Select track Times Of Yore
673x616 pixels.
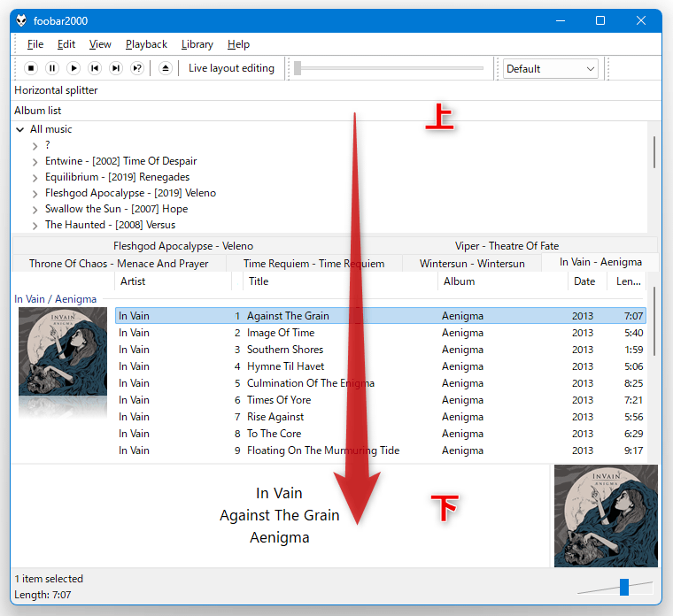(380, 400)
